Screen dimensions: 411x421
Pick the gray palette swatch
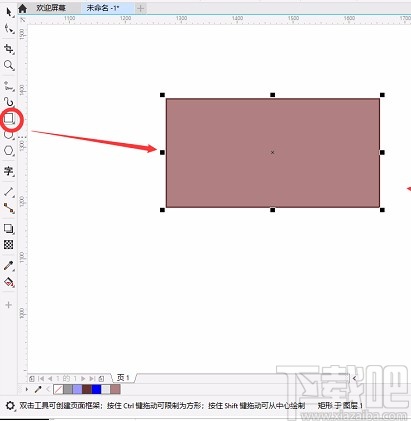(68, 389)
